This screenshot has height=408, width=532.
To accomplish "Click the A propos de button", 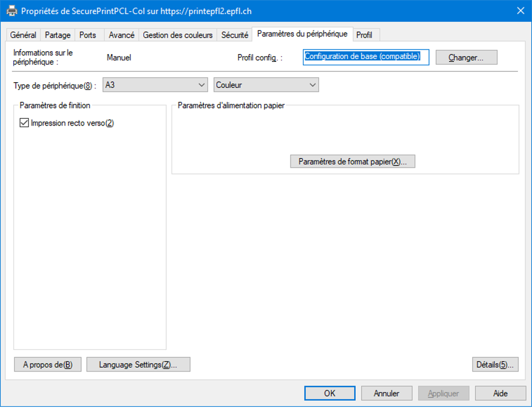I will 47,365.
